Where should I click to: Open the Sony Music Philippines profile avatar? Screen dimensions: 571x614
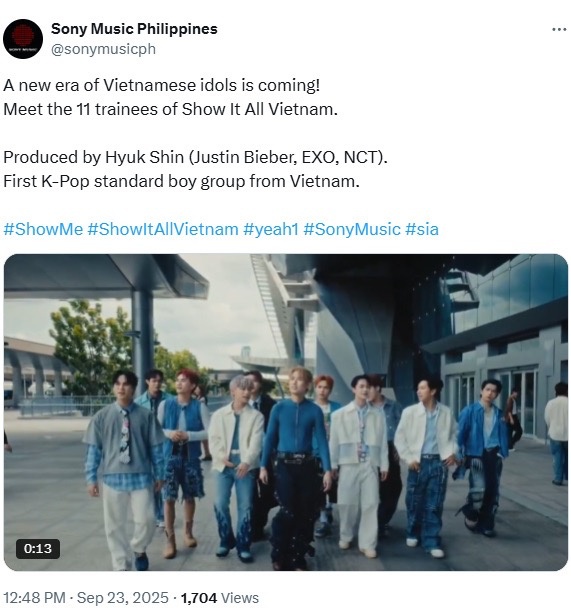pyautogui.click(x=23, y=39)
